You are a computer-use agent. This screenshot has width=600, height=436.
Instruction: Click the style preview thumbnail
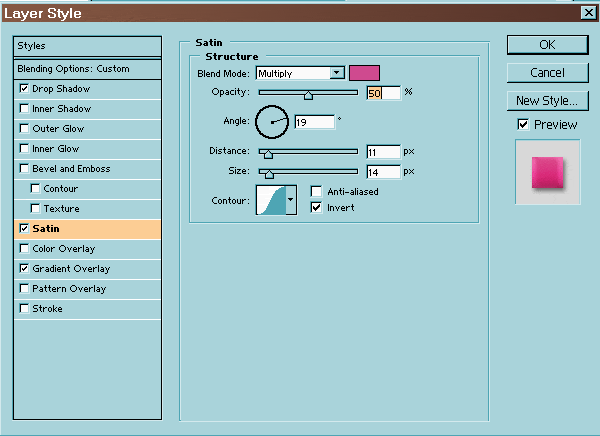coord(547,171)
